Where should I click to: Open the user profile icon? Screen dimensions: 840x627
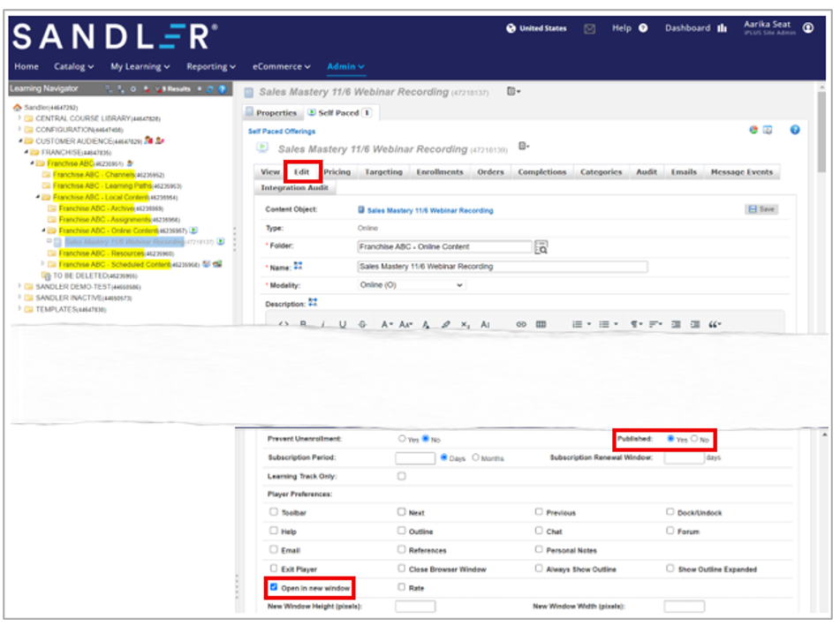(808, 28)
